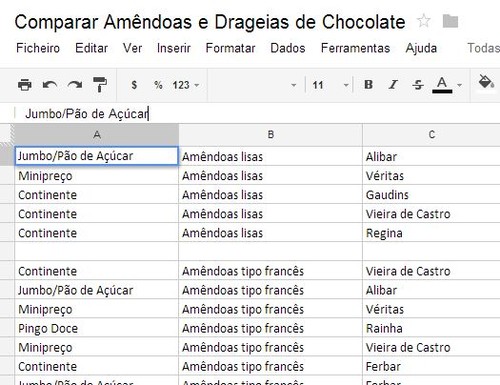Format as currency with dollar icon
Image resolution: width=500 pixels, height=385 pixels.
134,85
